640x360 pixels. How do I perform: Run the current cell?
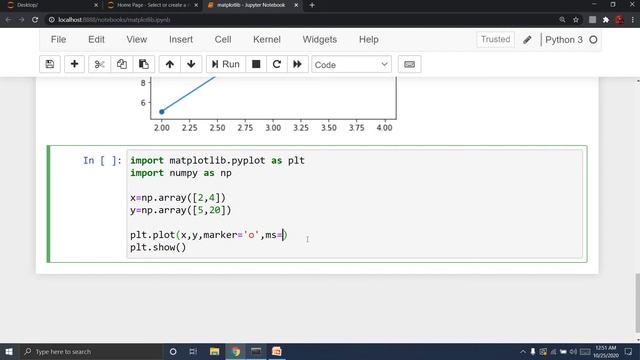point(226,64)
